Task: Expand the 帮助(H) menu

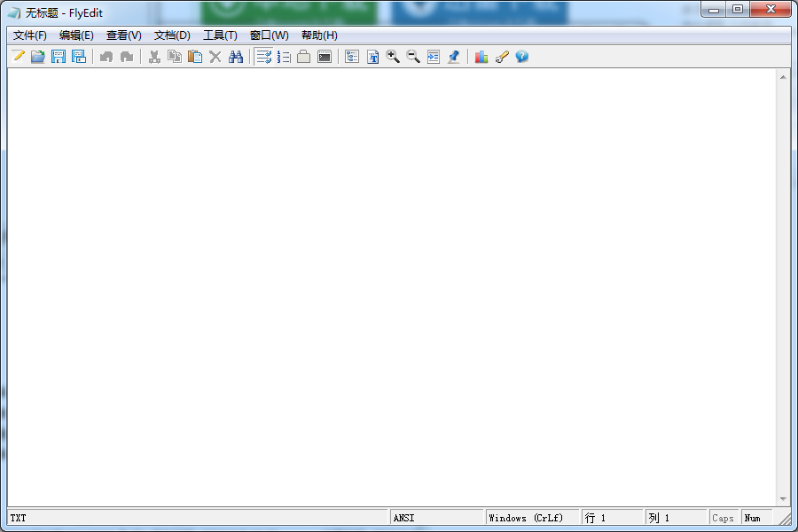Action: (x=319, y=35)
